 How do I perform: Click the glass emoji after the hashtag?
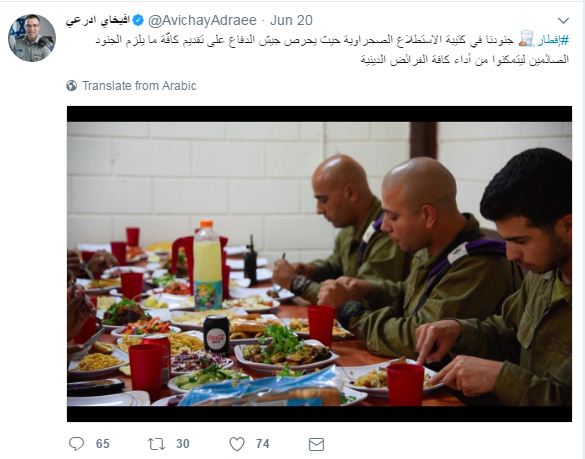point(527,39)
